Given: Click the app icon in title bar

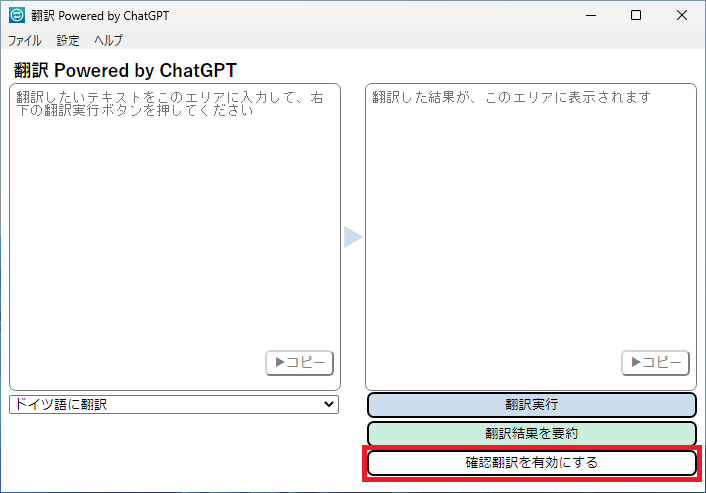Looking at the screenshot, I should pyautogui.click(x=17, y=15).
